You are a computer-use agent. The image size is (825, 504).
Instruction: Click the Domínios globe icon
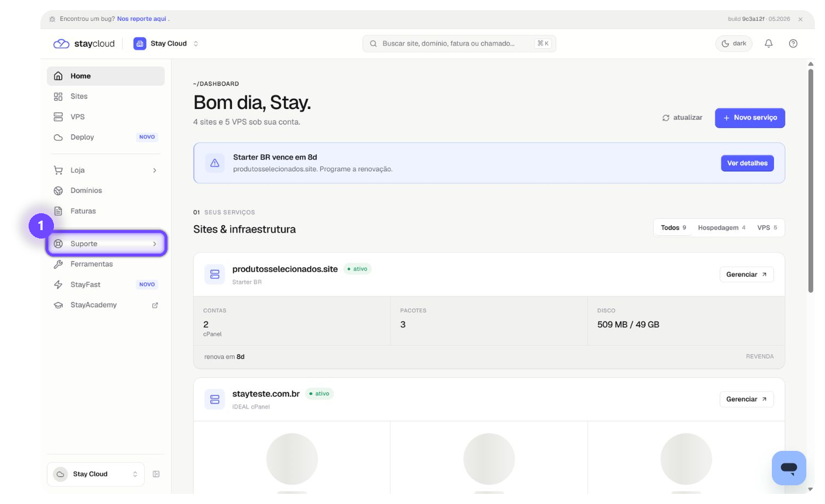coord(58,191)
